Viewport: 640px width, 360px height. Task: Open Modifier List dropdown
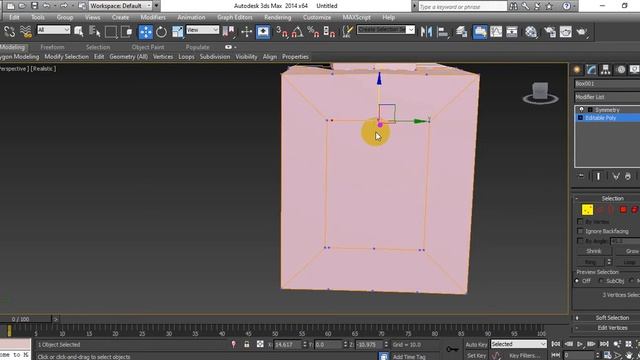tap(607, 97)
